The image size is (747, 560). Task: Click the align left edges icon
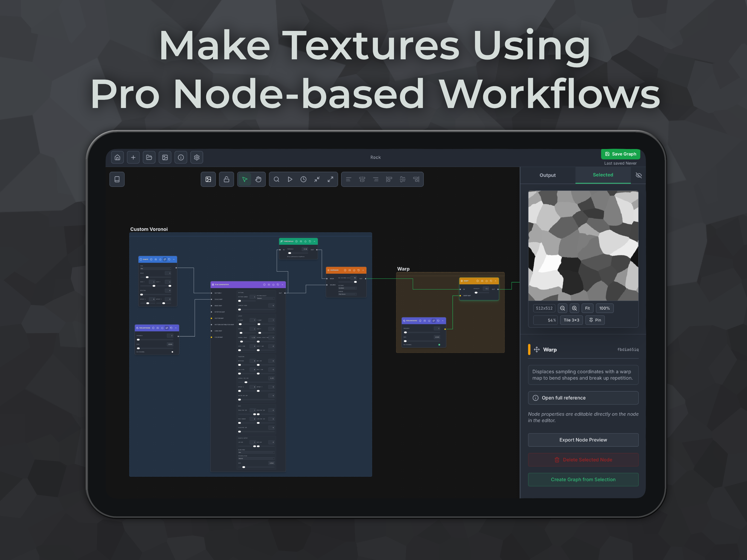[389, 179]
